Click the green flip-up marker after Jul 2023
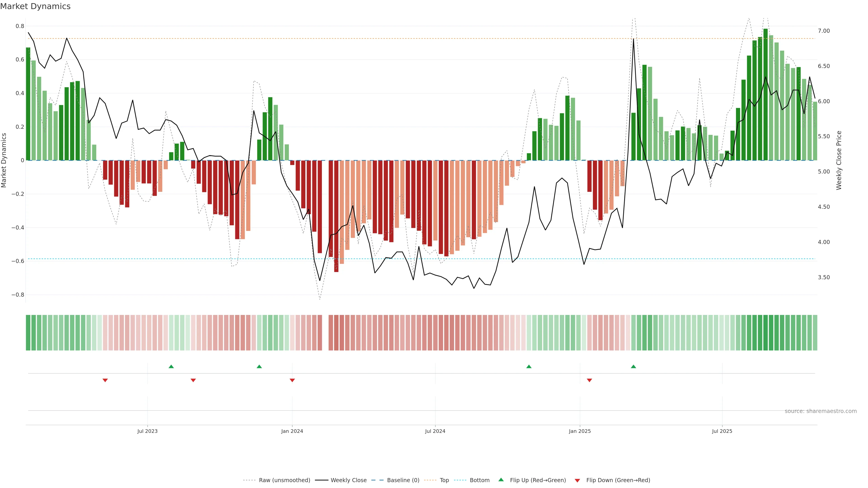This screenshot has height=488, width=868. (171, 366)
